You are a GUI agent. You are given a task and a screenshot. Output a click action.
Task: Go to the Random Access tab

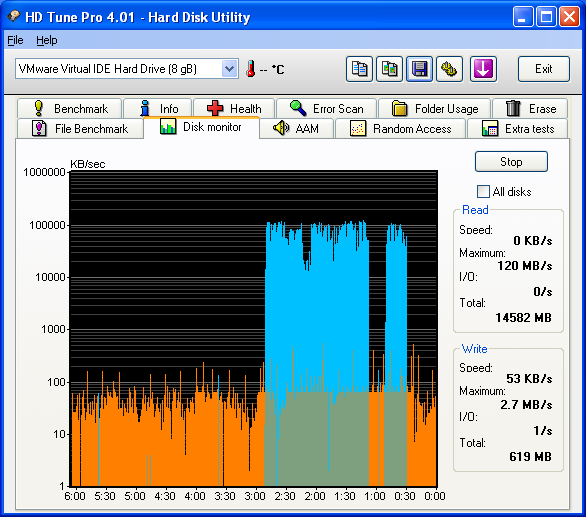pos(401,129)
